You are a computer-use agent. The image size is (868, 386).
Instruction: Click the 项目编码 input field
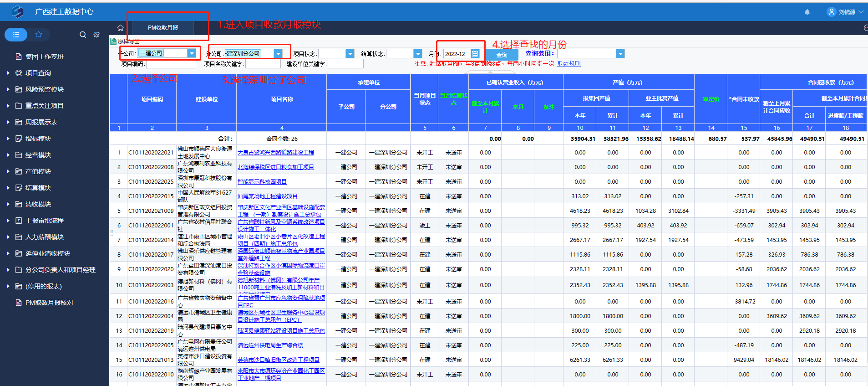171,64
